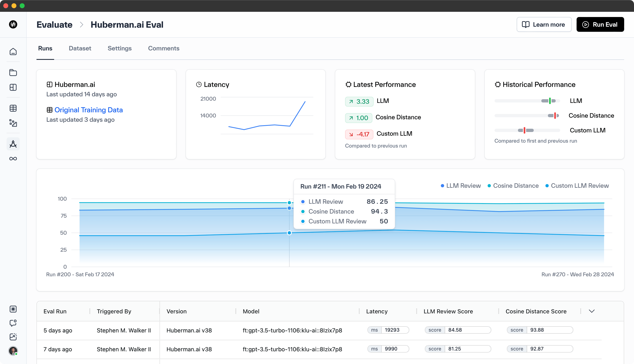Click the Run Eval button
This screenshot has width=634, height=364.
click(x=600, y=25)
